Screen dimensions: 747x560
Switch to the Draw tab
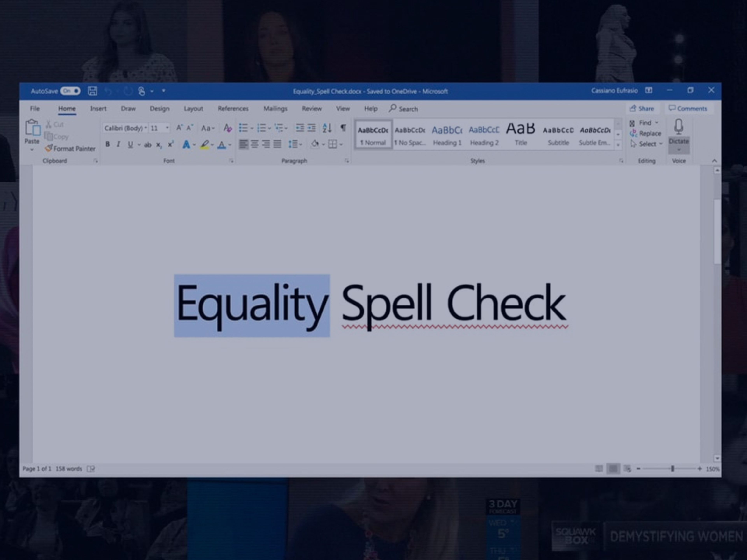tap(128, 108)
